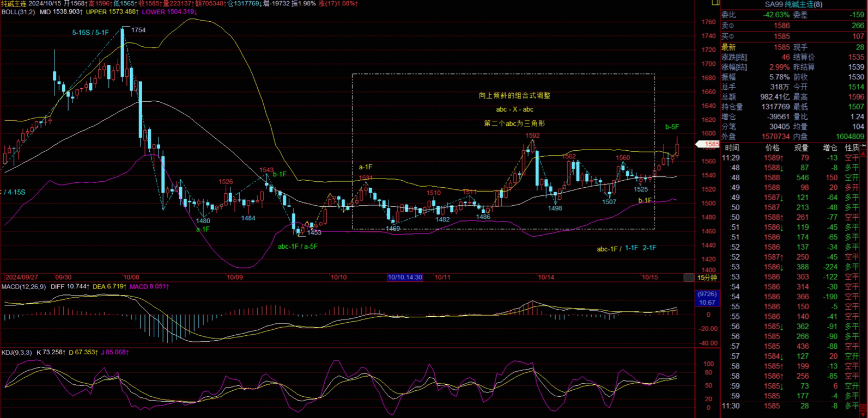Click the 时间 column header

pos(732,148)
